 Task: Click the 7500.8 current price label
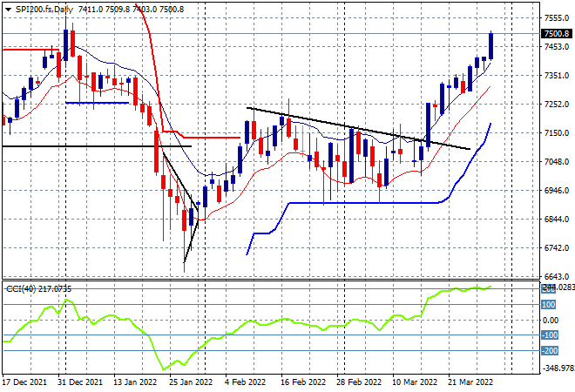click(557, 34)
